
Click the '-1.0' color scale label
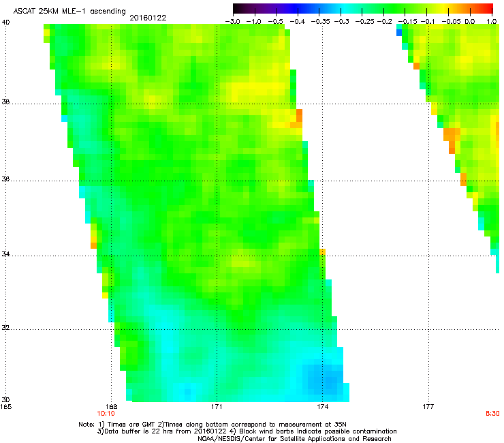point(254,22)
